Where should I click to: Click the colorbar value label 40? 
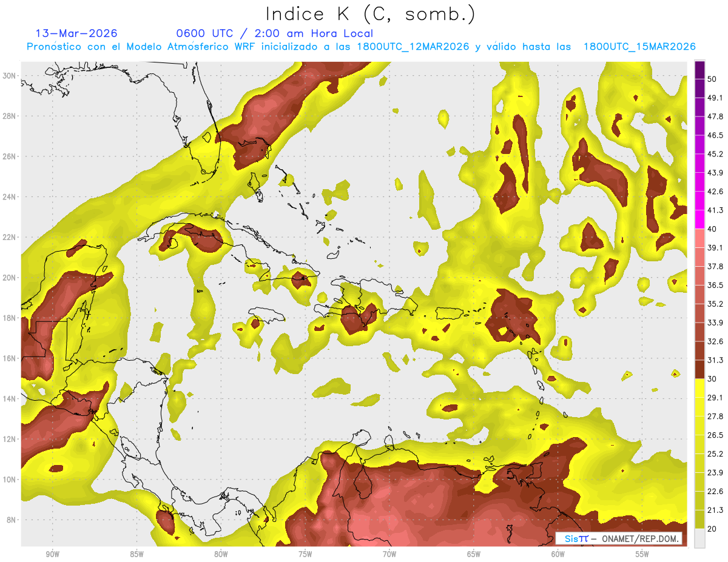click(x=712, y=229)
